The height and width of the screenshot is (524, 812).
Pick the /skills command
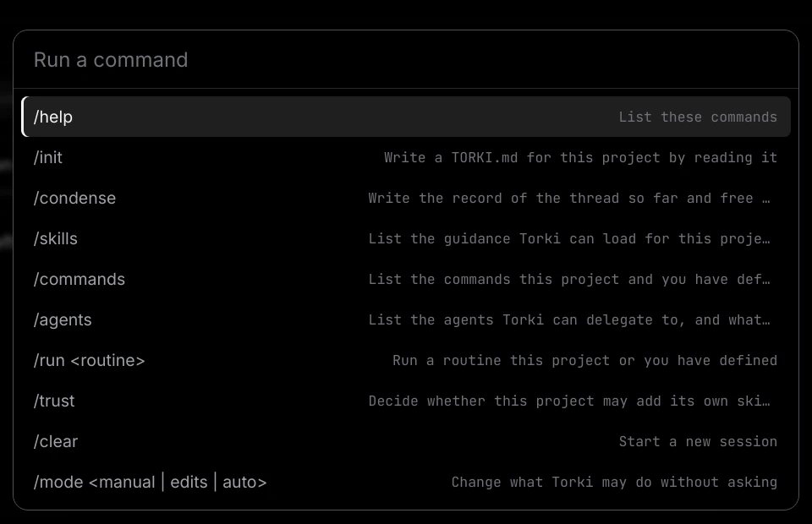coord(406,238)
